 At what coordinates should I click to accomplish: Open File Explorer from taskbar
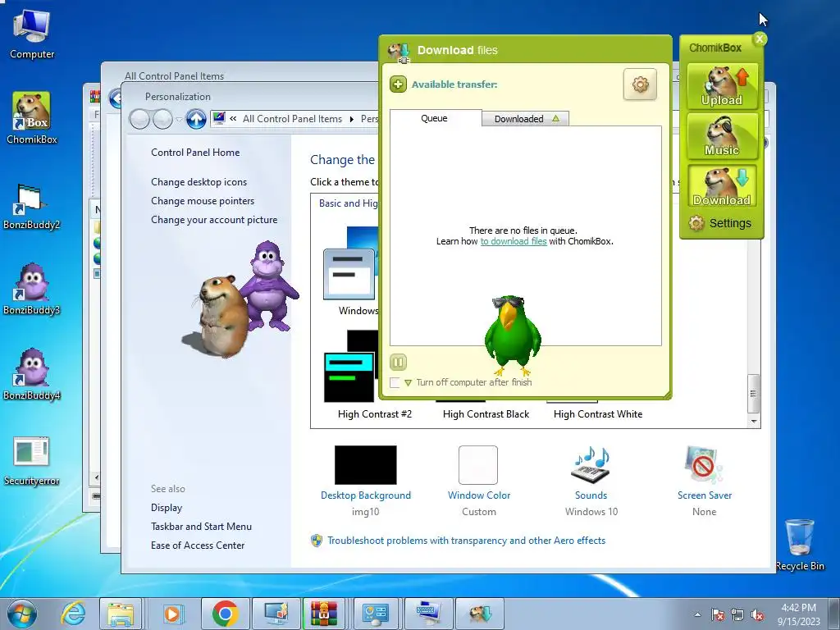coord(121,614)
